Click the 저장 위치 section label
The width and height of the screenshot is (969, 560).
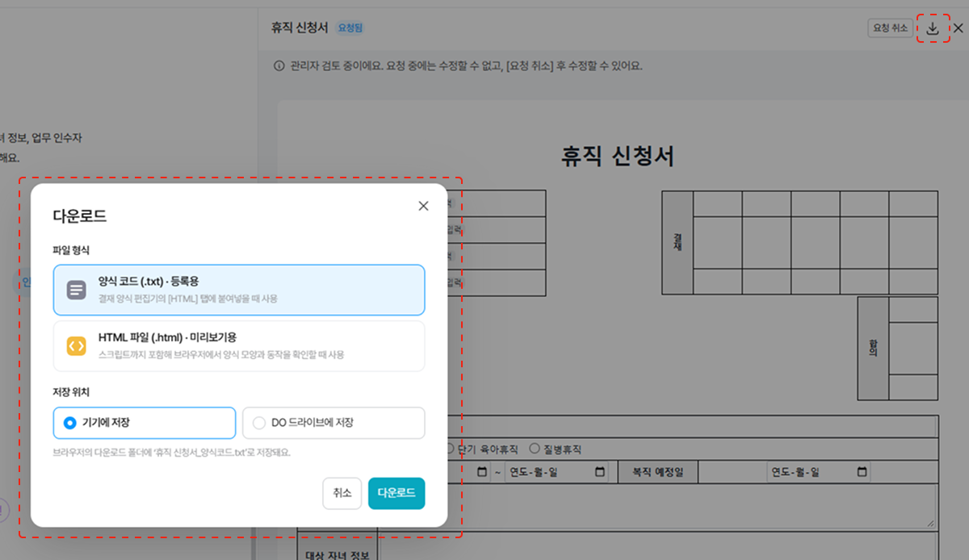click(71, 392)
